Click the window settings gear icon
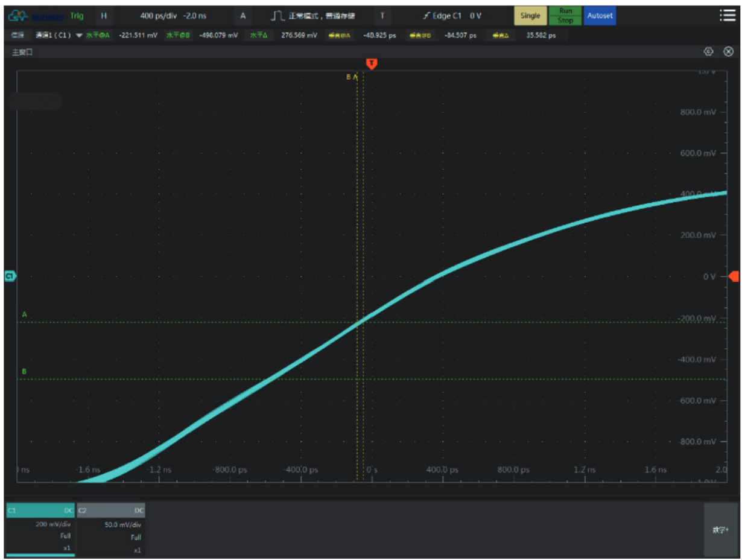The height and width of the screenshot is (560, 742). click(708, 52)
